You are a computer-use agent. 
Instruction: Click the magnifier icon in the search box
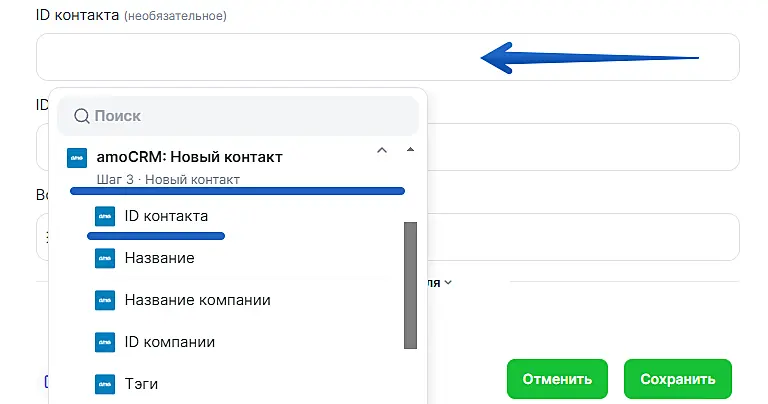82,117
